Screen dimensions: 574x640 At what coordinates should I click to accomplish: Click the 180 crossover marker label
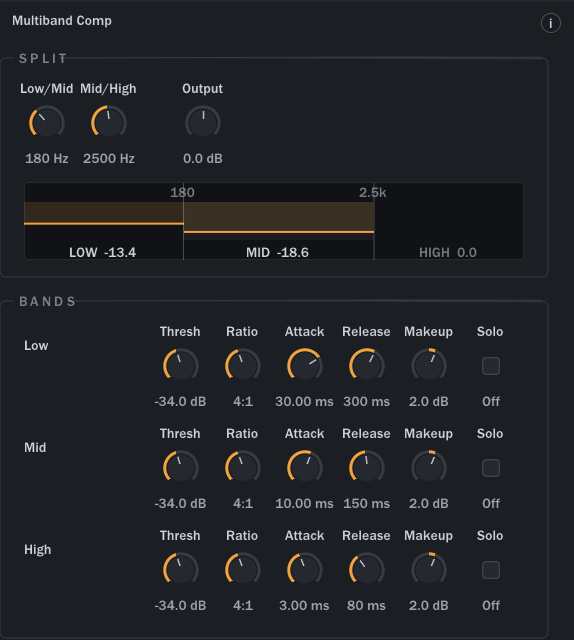pos(182,193)
